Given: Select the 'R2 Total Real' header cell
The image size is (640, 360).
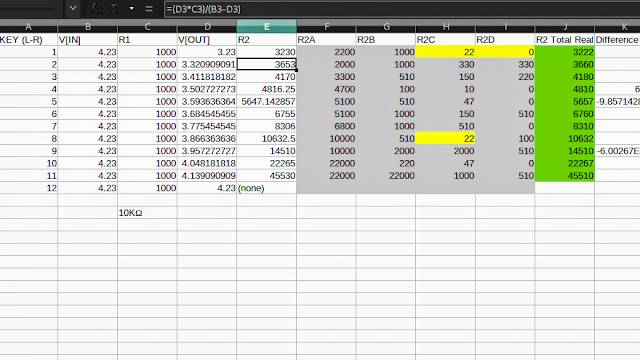Looking at the screenshot, I should click(x=564, y=40).
